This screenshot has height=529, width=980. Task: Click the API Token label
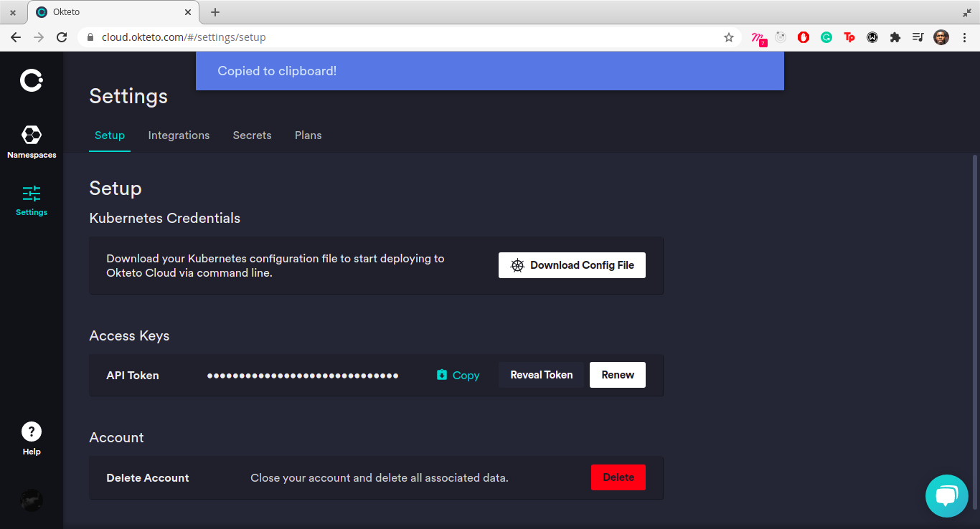[133, 376]
